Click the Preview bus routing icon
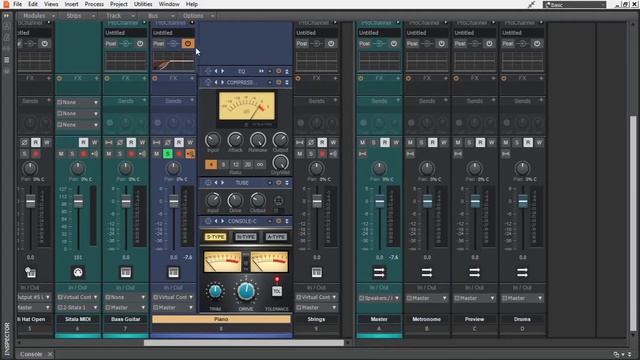The image size is (640, 360). coord(474,272)
